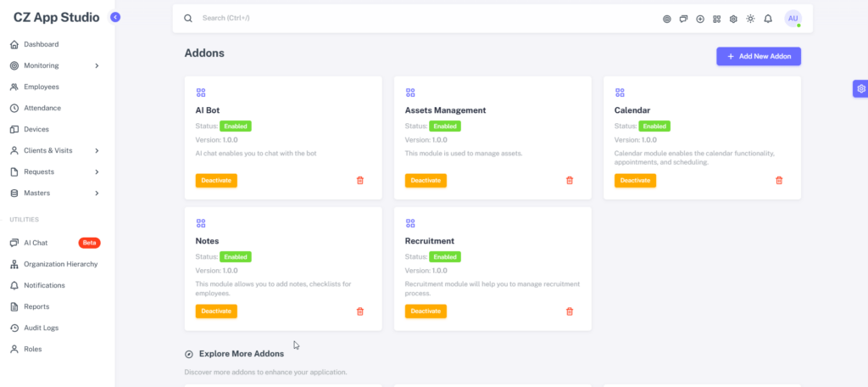Click the AI Bot module icon

pyautogui.click(x=201, y=93)
